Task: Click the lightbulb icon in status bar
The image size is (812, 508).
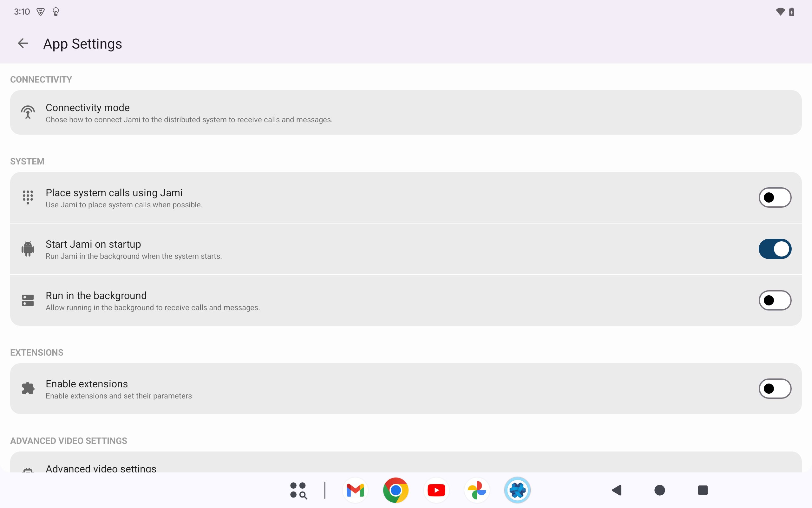Action: coord(56,12)
